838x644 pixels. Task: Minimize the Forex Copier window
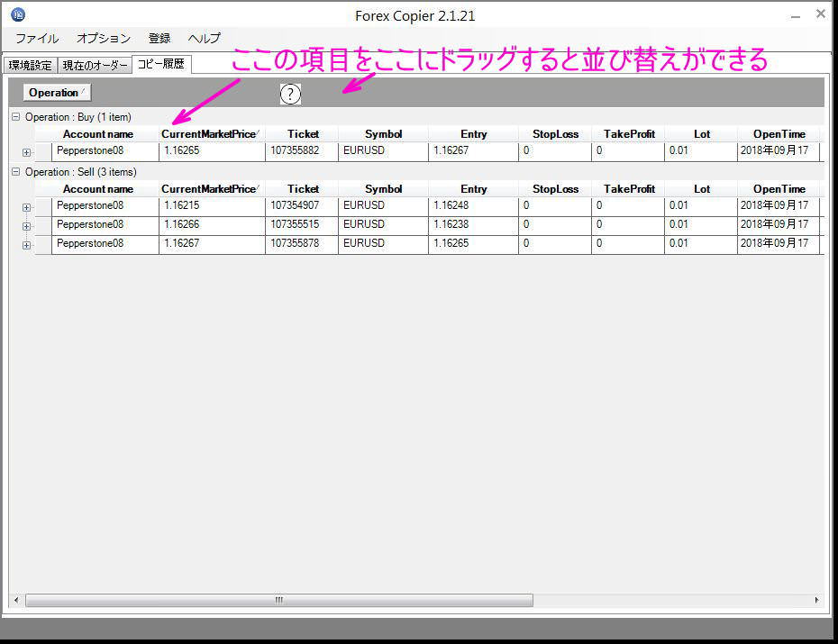point(794,15)
